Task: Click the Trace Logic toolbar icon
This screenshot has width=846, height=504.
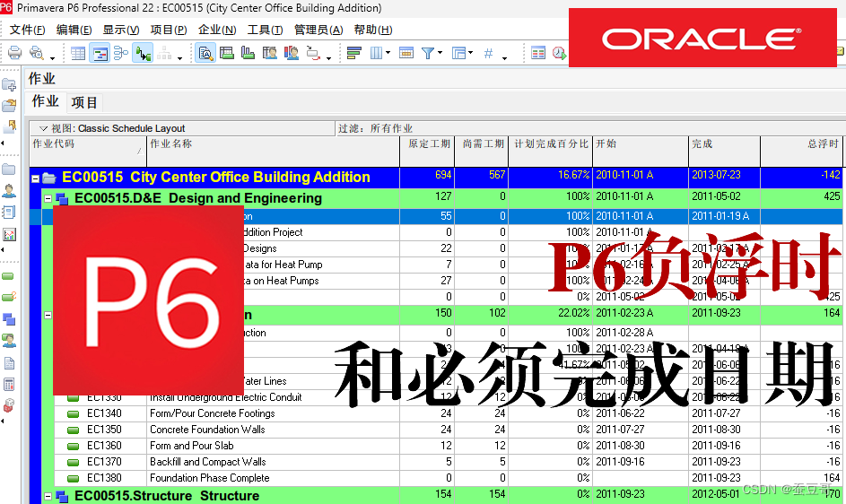Action: coord(313,53)
